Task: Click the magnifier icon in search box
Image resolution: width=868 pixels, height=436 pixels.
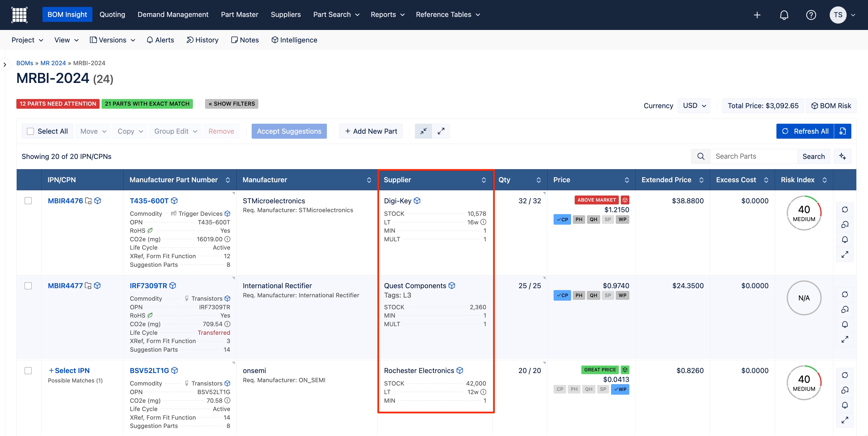Action: pyautogui.click(x=701, y=156)
